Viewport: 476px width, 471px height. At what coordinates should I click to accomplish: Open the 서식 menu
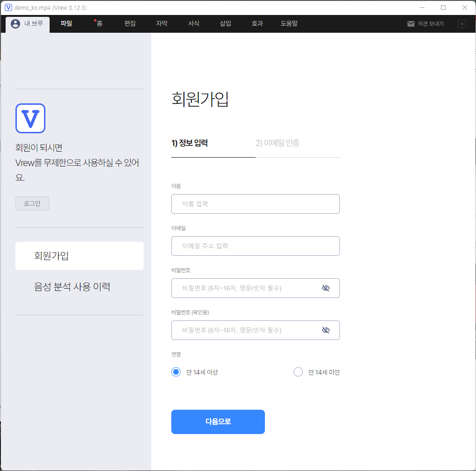[193, 23]
